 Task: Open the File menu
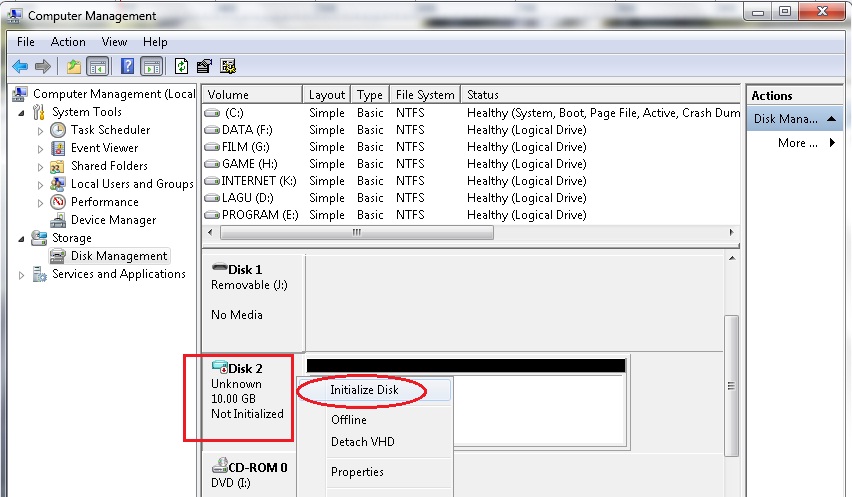point(26,42)
